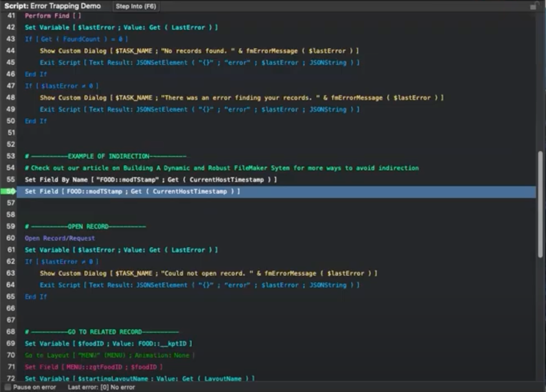Select the 'Check out our article' comment line
This screenshot has width=546, height=392.
click(x=276, y=168)
